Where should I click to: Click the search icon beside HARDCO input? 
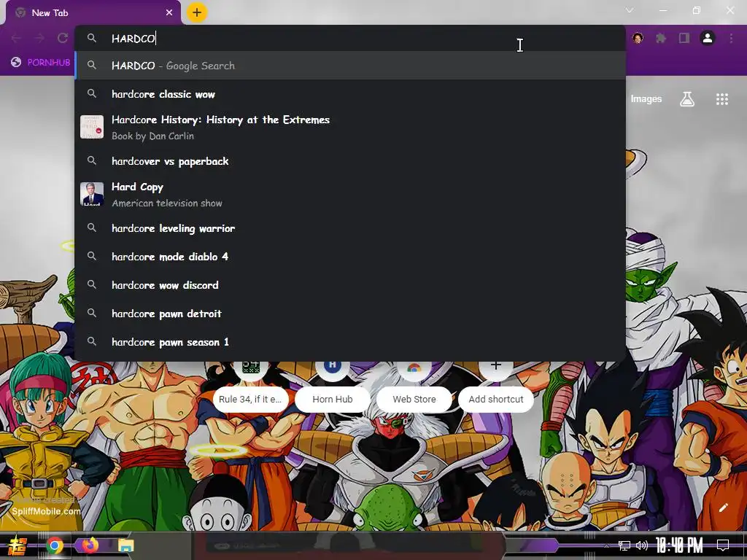(92, 38)
